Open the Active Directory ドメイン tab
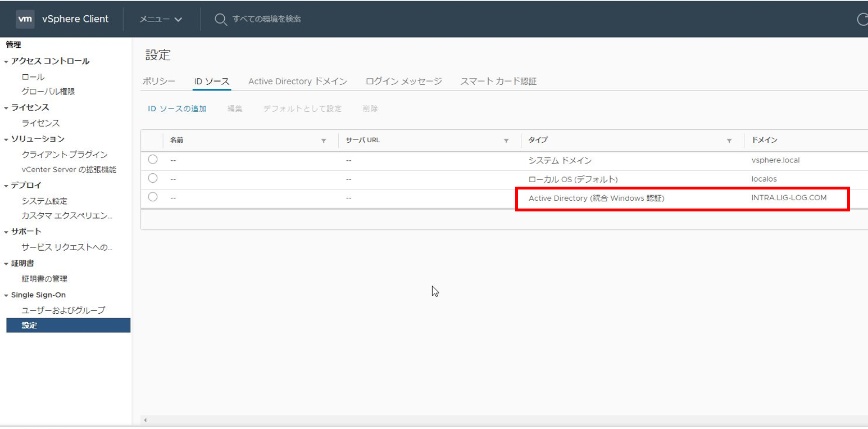Screen dimensions: 868x429 coord(298,81)
